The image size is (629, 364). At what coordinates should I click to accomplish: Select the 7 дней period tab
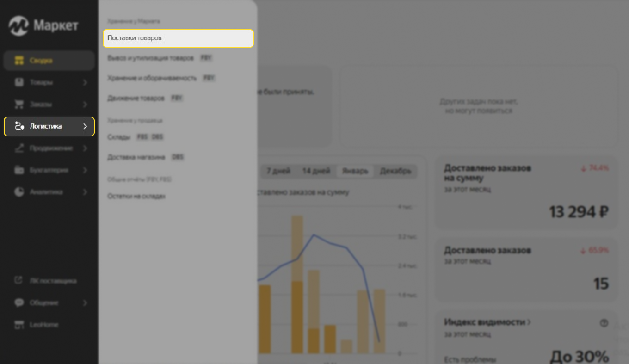[278, 171]
